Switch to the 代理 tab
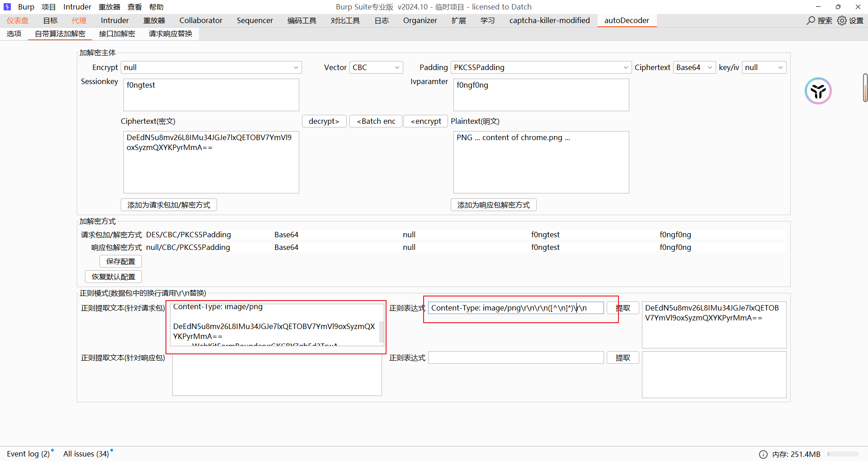 click(79, 20)
